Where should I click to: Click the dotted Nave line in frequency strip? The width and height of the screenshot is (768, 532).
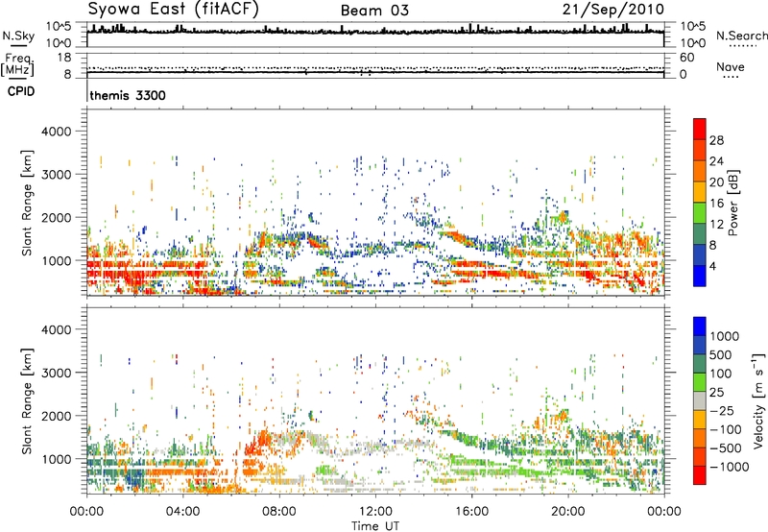[375, 68]
